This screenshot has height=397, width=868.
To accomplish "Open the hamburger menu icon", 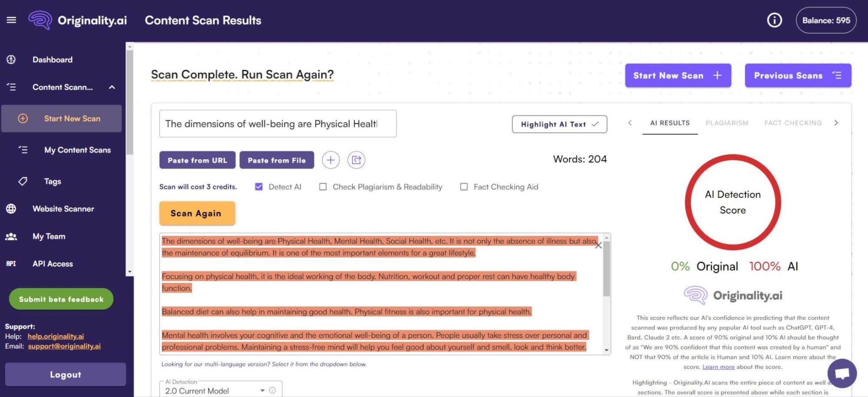I will (x=11, y=20).
